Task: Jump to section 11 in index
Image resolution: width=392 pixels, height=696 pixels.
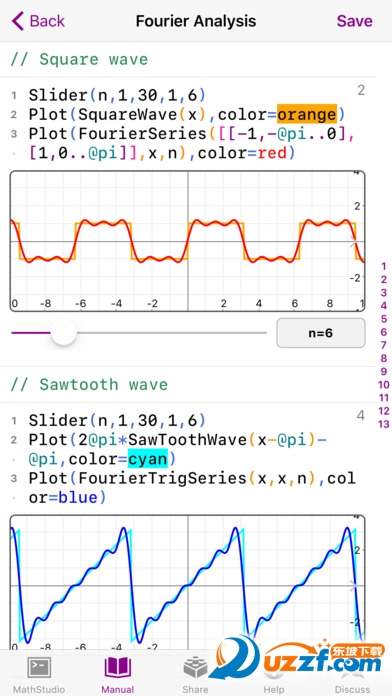Action: (384, 398)
